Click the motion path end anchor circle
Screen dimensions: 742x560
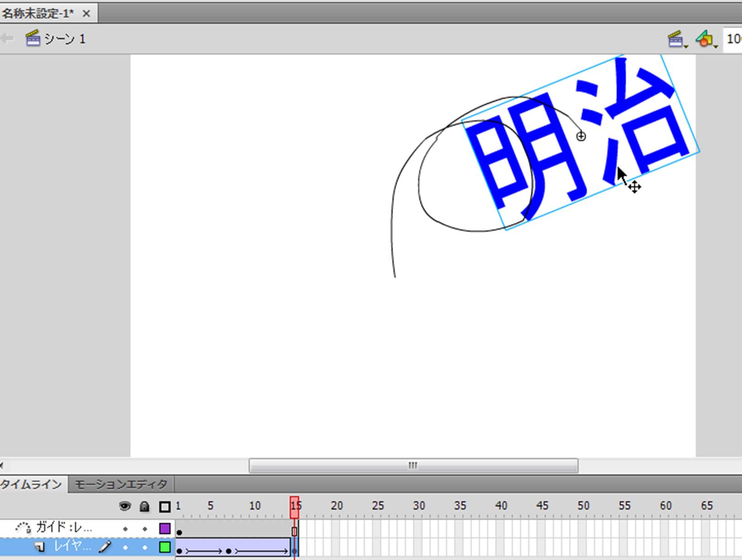coord(581,136)
